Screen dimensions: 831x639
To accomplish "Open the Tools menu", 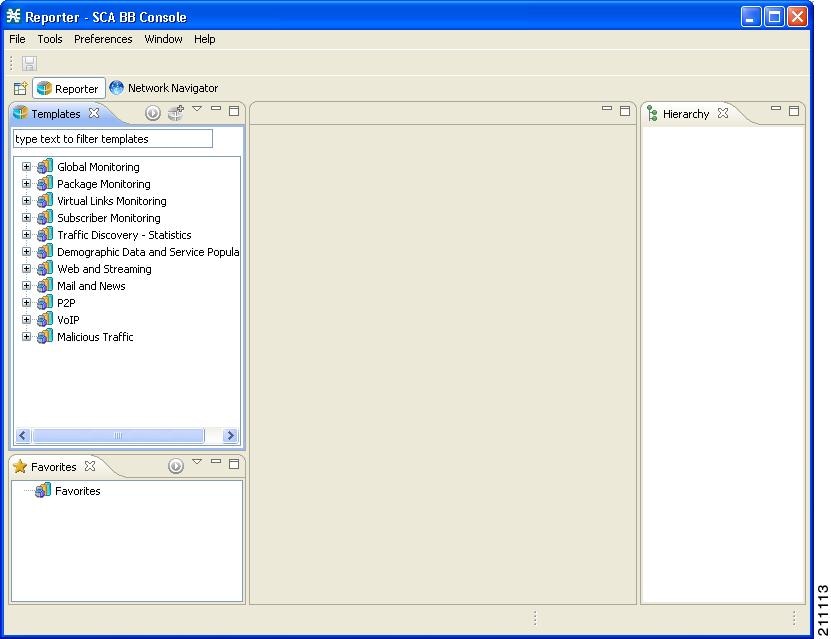I will click(x=50, y=39).
